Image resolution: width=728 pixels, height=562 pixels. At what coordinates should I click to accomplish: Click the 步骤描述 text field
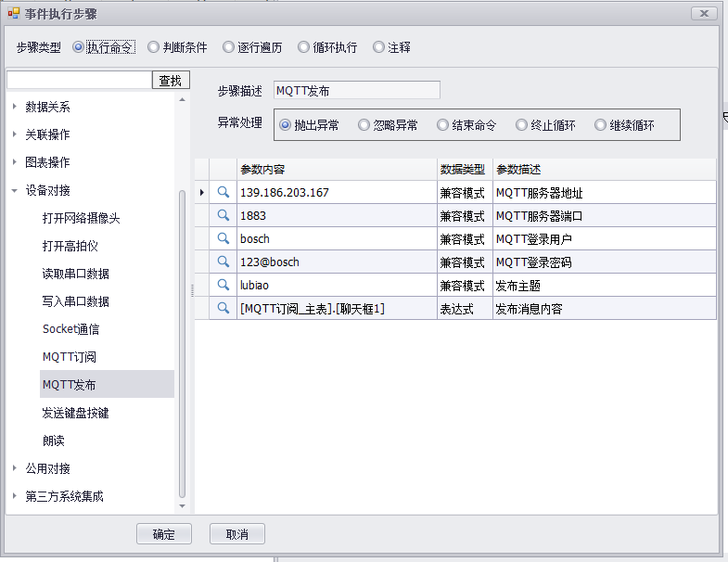click(356, 91)
